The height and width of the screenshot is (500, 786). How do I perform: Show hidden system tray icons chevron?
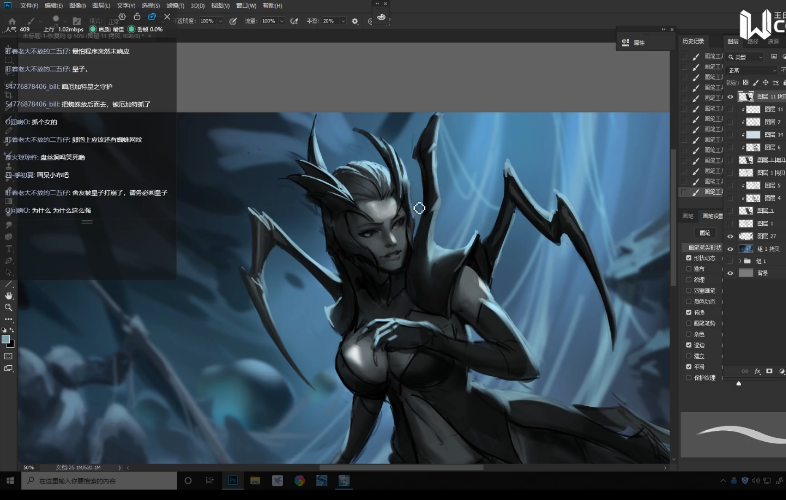(x=723, y=480)
